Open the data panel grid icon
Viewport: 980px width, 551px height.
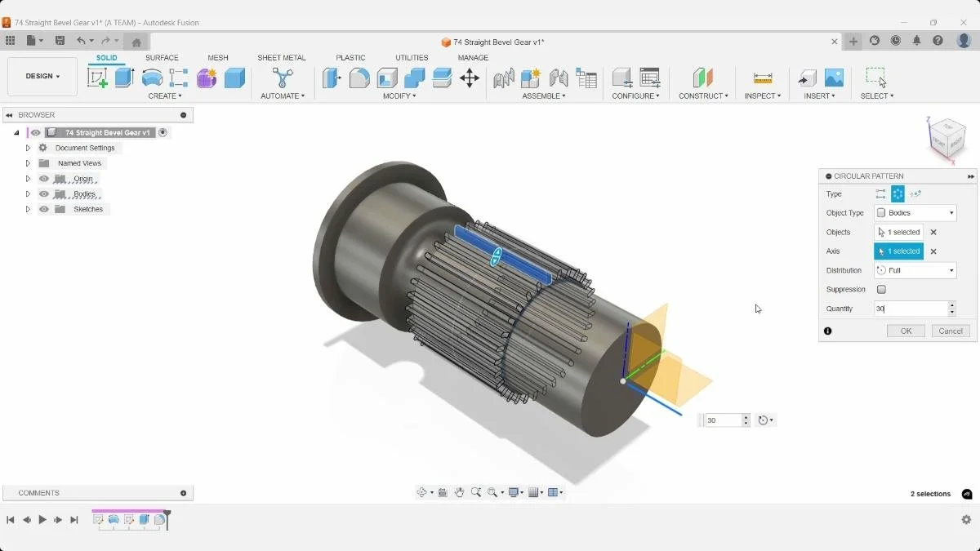[x=10, y=41]
